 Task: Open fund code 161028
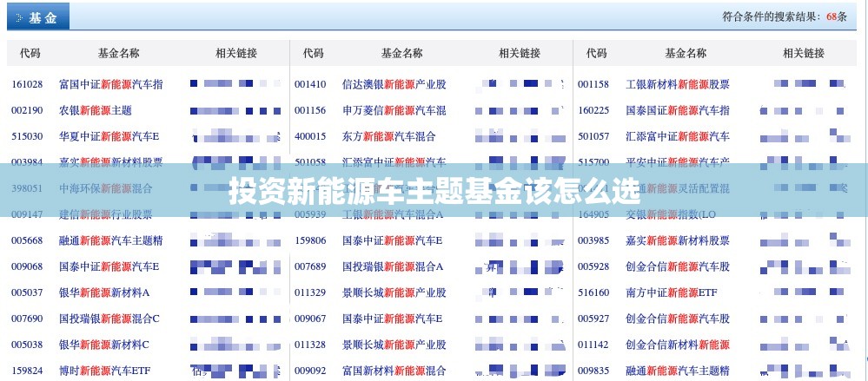[27, 84]
